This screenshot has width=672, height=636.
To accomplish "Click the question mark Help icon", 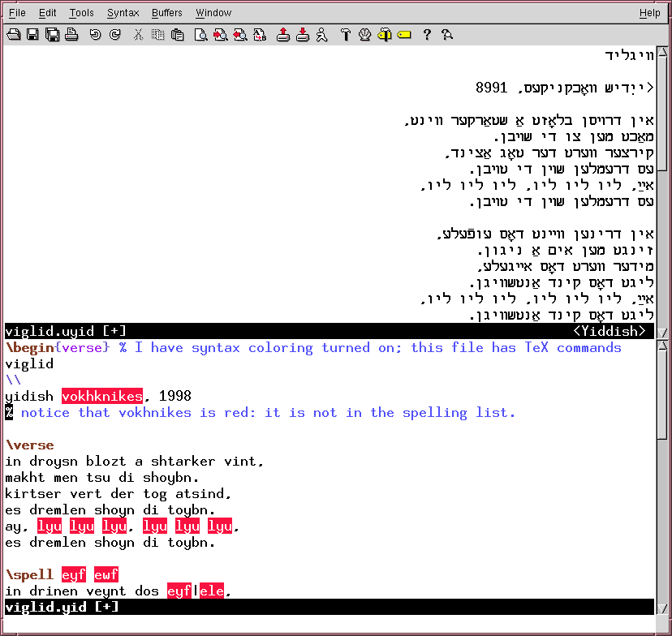I will click(427, 35).
